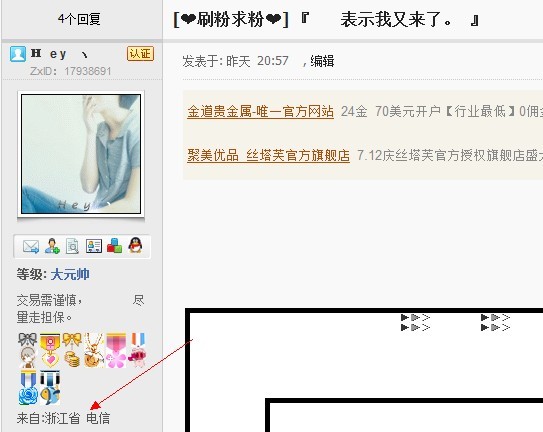The width and height of the screenshot is (543, 432).
Task: Click the user status icon beside Hey
Action: pyautogui.click(x=18, y=54)
